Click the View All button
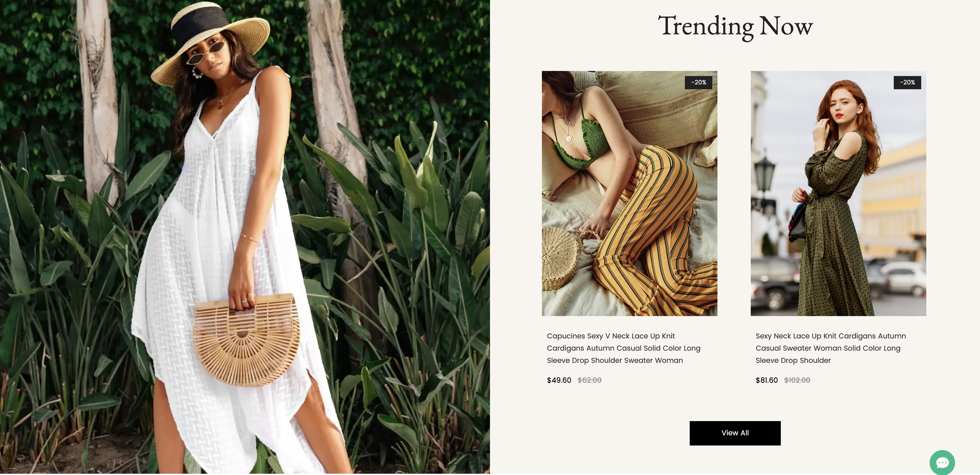This screenshot has height=475, width=980. point(735,433)
